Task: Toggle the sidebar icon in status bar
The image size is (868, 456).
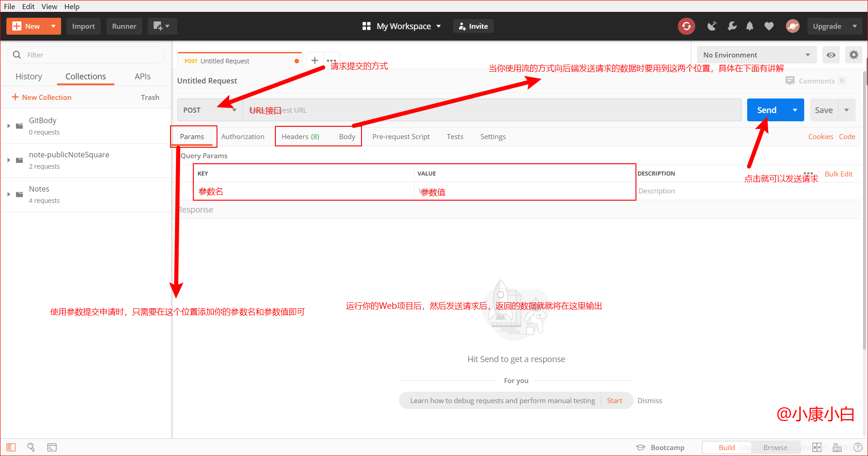Action: tap(11, 447)
